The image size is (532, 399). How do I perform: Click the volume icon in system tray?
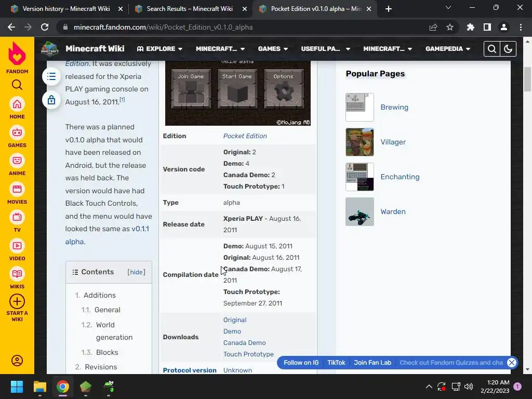[x=469, y=387]
